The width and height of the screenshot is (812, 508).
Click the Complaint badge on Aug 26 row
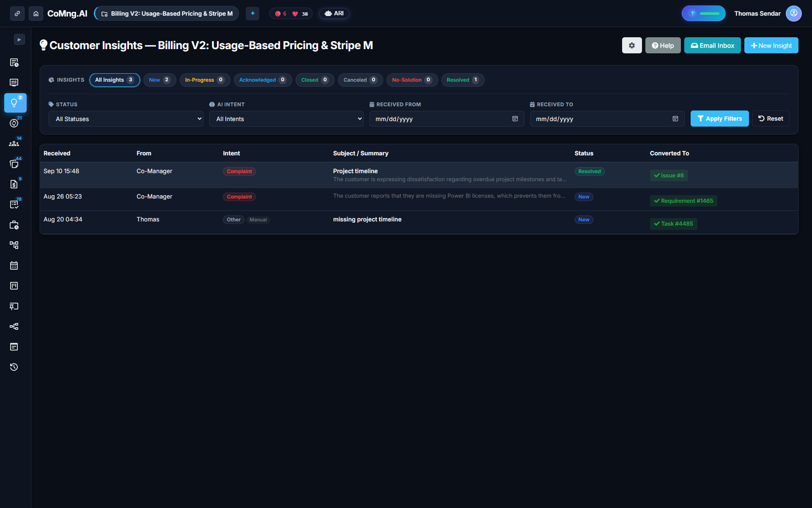click(239, 197)
